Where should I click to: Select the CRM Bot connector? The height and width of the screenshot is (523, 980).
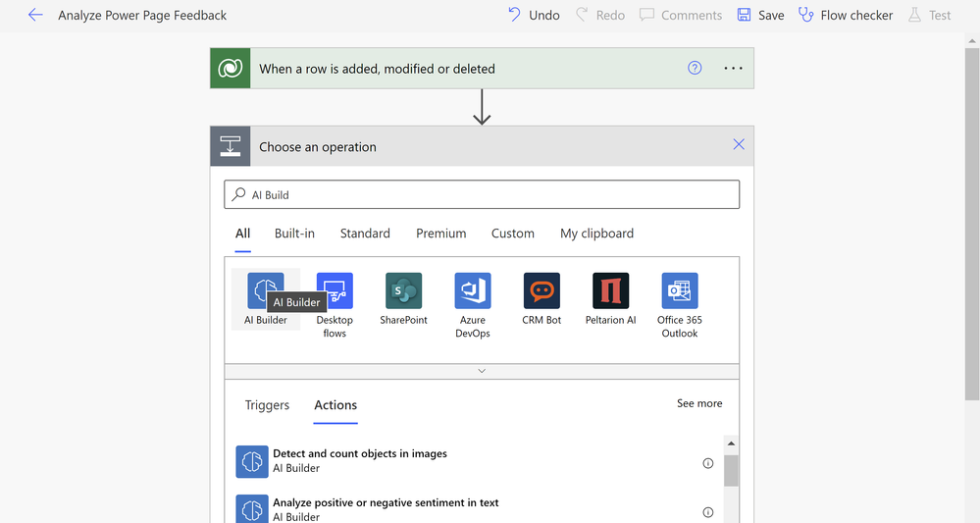click(542, 298)
